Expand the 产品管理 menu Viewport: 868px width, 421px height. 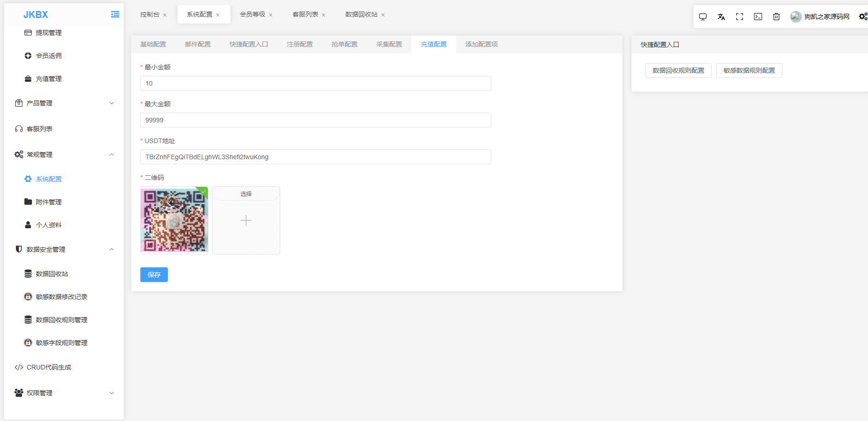tap(63, 103)
